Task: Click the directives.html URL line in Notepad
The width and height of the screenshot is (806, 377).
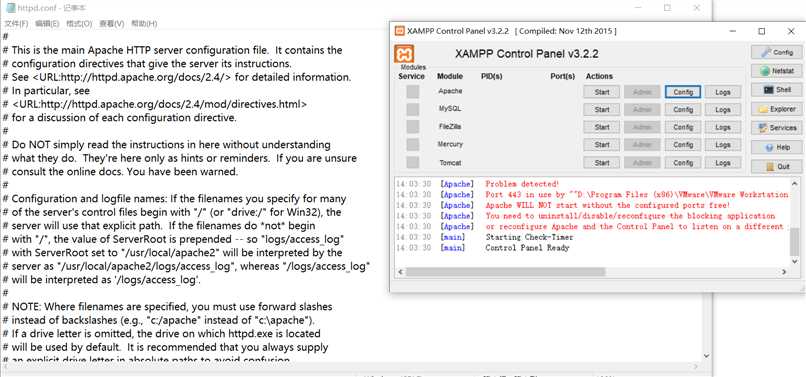Action: click(x=159, y=104)
